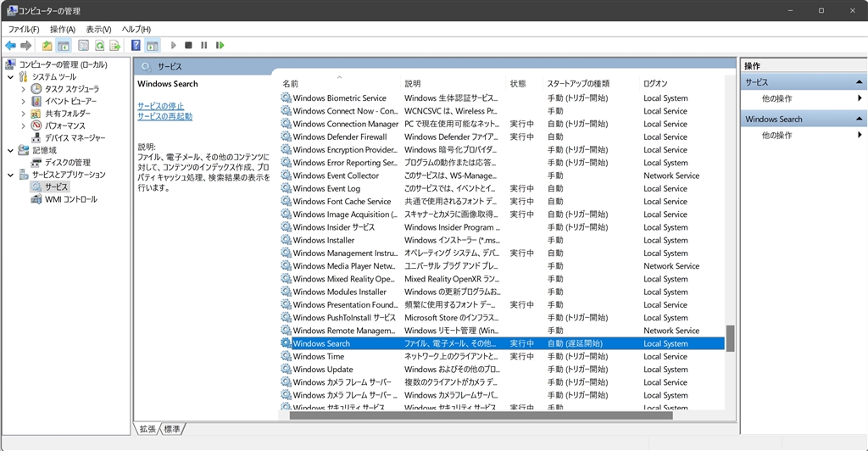Select Windows Biometric Service row
The image size is (868, 451).
(502, 98)
